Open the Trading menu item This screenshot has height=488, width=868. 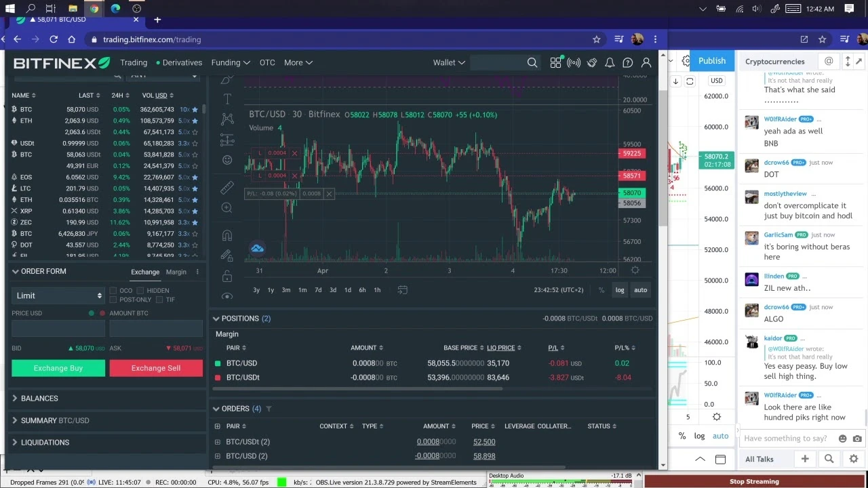click(134, 62)
